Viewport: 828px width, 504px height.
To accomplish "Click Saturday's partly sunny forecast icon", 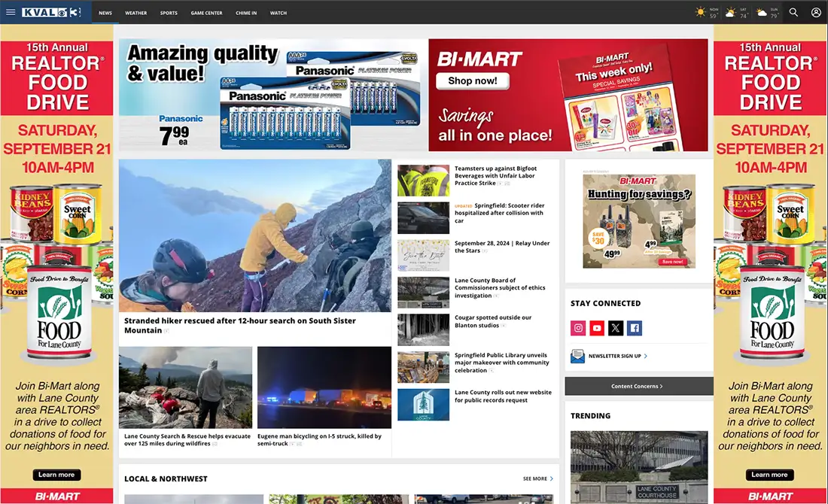I will click(x=730, y=12).
